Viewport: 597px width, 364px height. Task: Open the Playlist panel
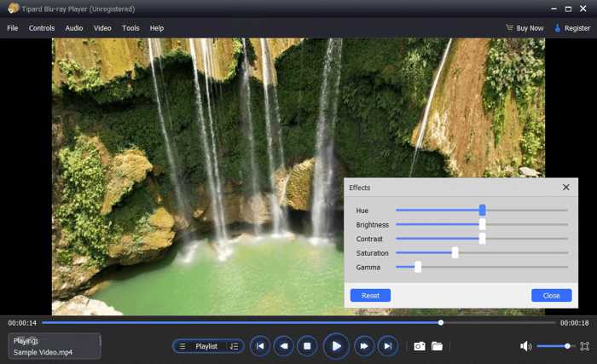(x=206, y=346)
